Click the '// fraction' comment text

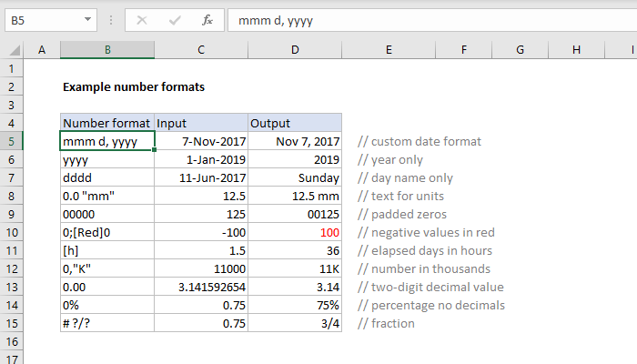pos(386,323)
